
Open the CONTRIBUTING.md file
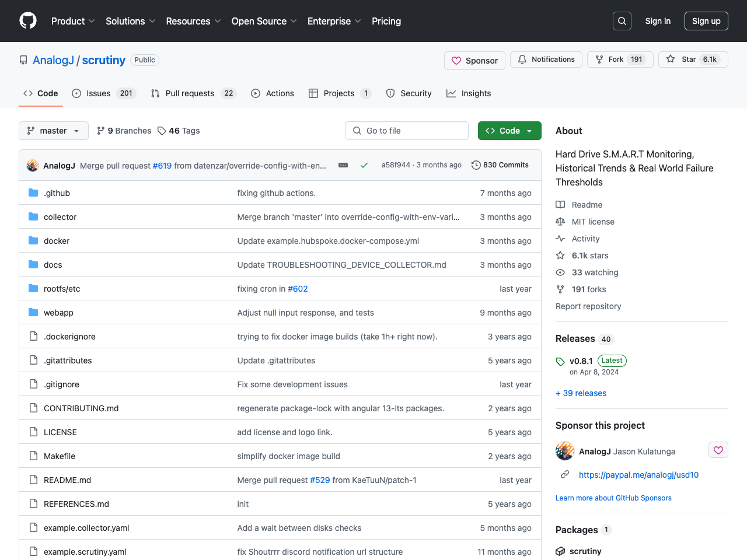[81, 408]
